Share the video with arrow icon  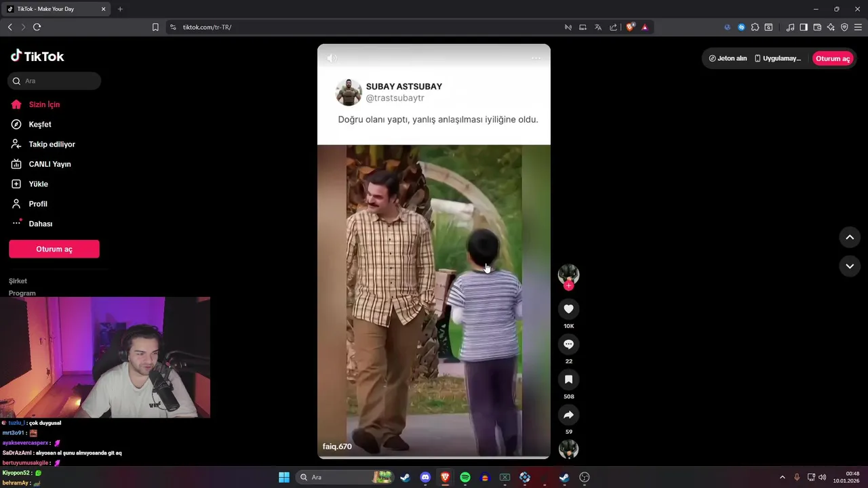[x=568, y=415]
